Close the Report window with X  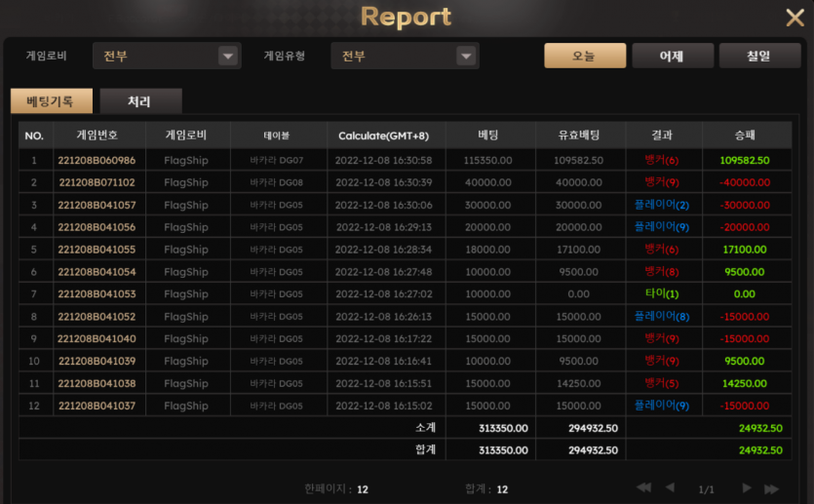coord(795,18)
